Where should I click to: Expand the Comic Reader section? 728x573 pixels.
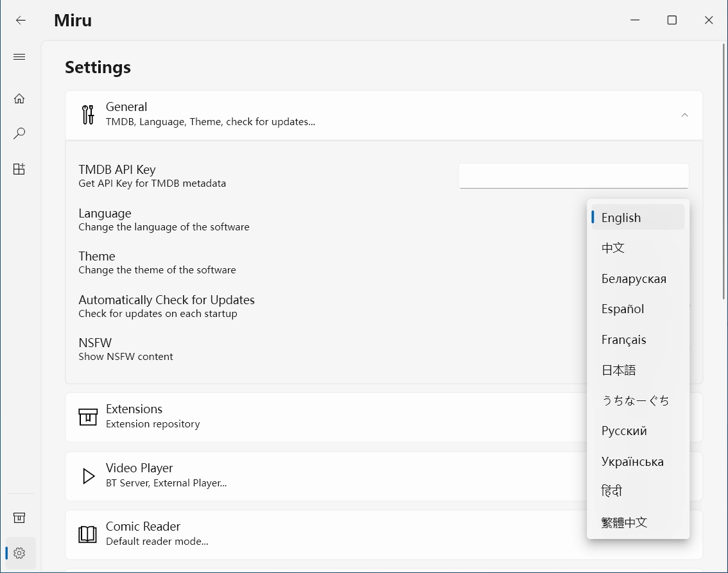(321, 534)
